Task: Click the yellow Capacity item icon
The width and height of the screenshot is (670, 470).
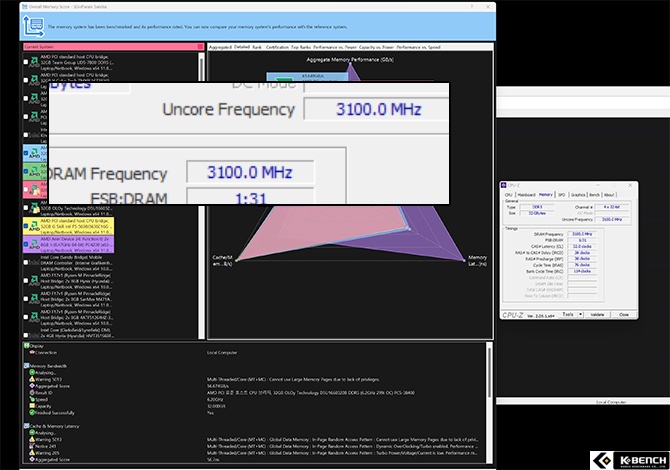Action: 32,406
